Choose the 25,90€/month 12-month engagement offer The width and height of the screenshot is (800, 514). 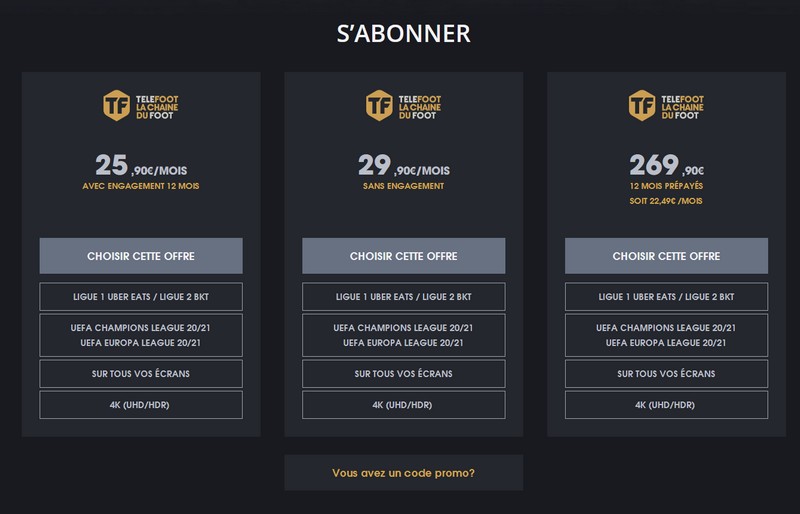click(141, 256)
